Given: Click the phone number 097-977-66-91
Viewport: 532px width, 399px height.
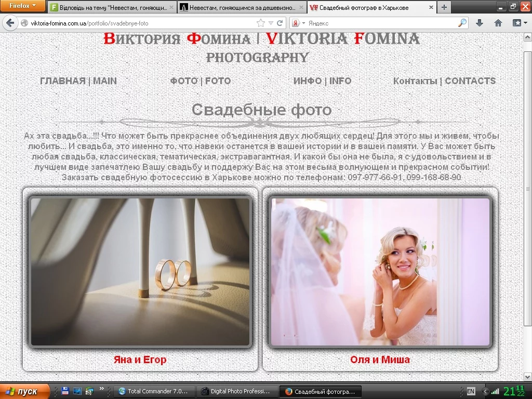Looking at the screenshot, I should pos(375,177).
